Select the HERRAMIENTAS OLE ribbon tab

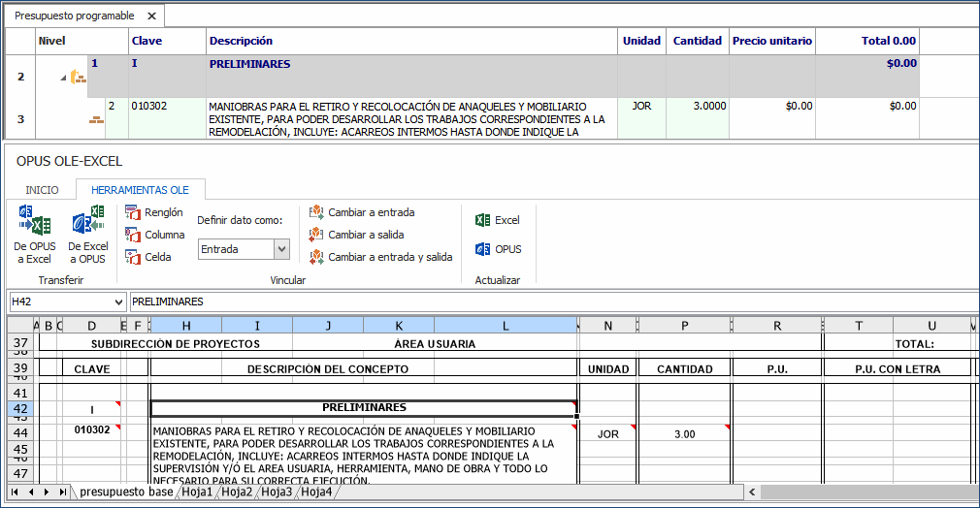140,190
